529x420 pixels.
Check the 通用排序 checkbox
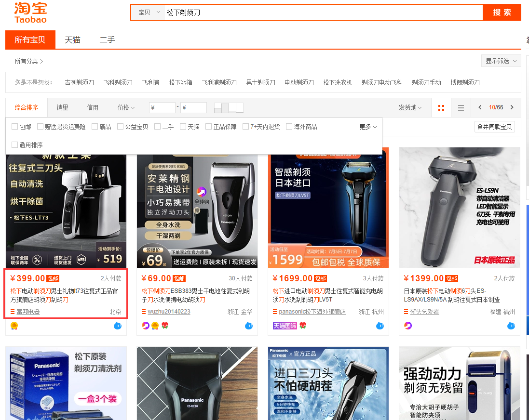(14, 144)
